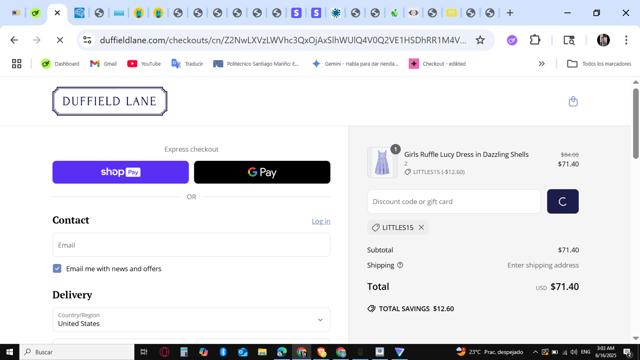Open the Gemini bookmark

[x=355, y=64]
